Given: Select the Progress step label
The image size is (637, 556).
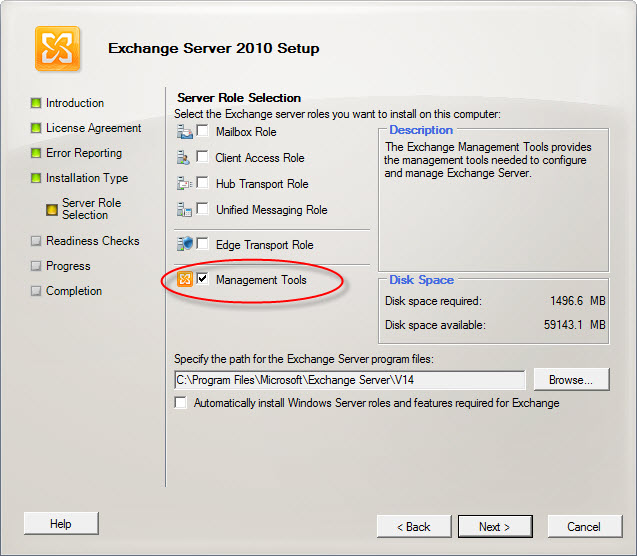Looking at the screenshot, I should pos(68,266).
